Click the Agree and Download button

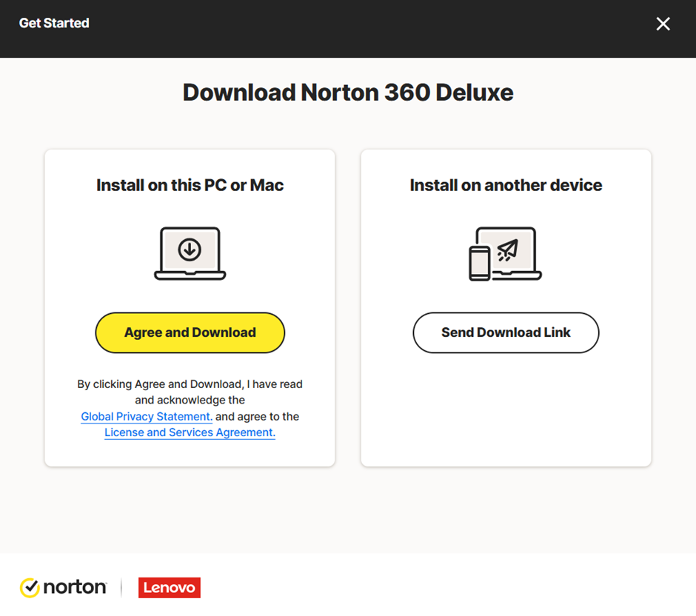click(190, 332)
